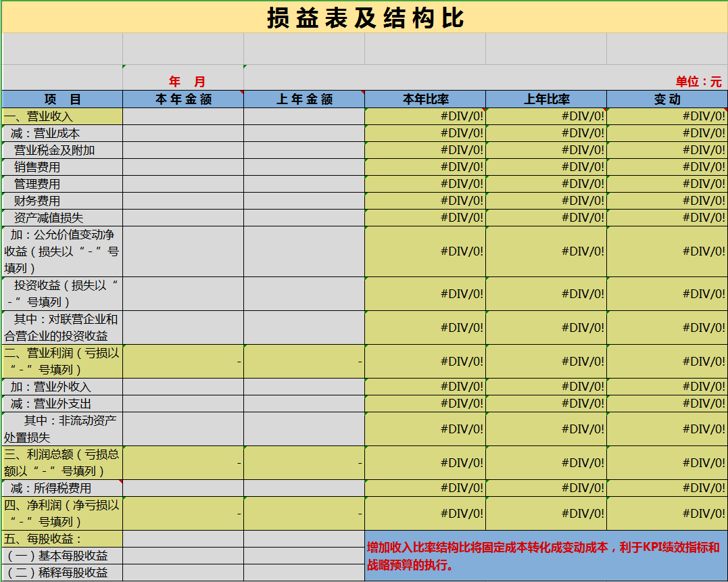
Task: Click 上年金额 input cell for 销售费用
Action: click(x=304, y=167)
